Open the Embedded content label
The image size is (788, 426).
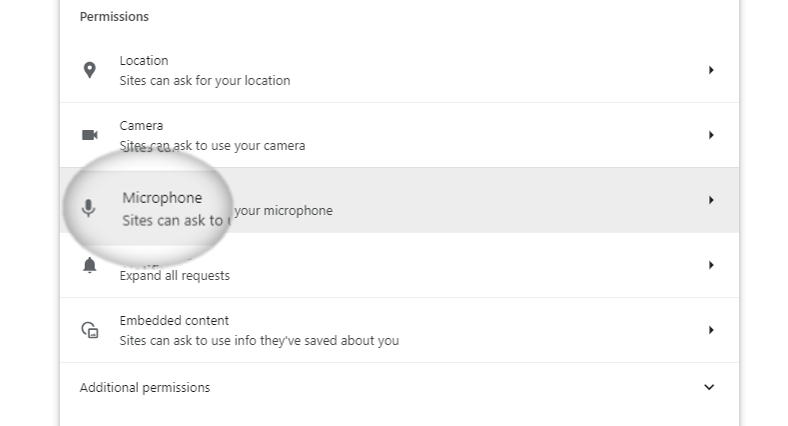(174, 321)
